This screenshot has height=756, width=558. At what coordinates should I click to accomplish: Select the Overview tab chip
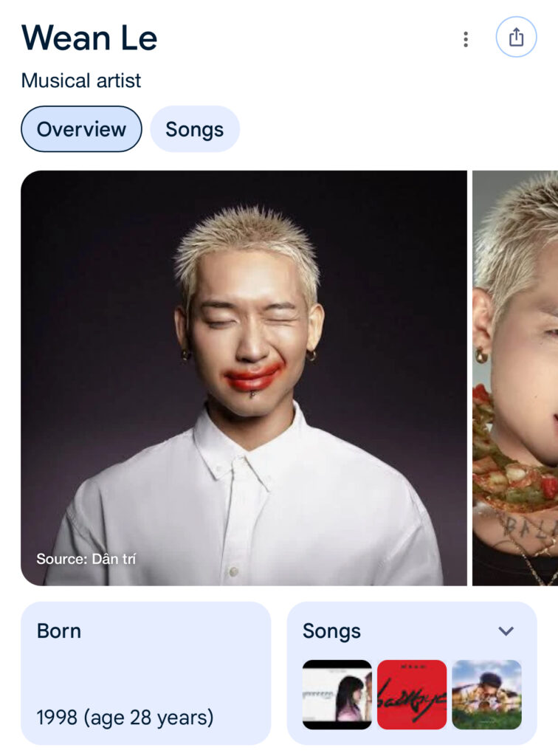click(81, 129)
